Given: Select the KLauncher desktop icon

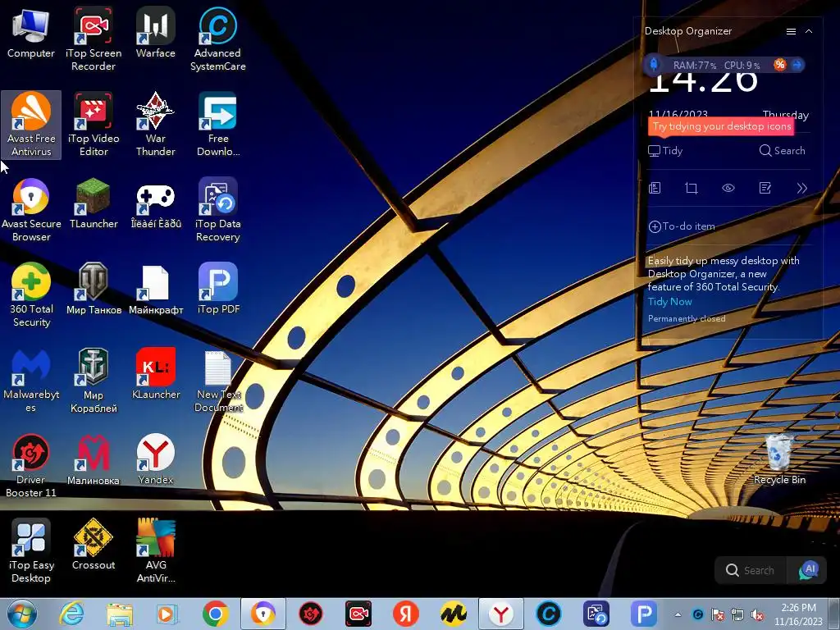Looking at the screenshot, I should 155,374.
